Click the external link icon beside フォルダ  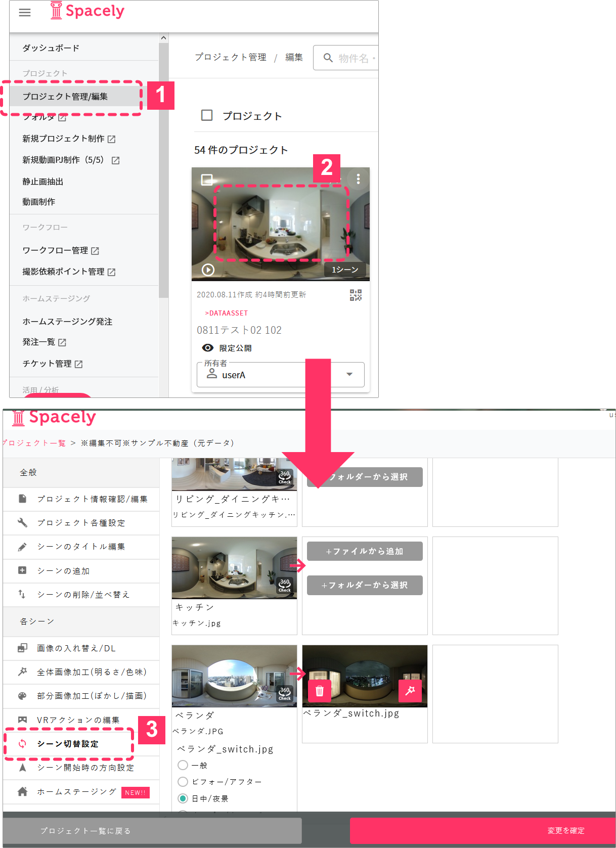pyautogui.click(x=62, y=118)
